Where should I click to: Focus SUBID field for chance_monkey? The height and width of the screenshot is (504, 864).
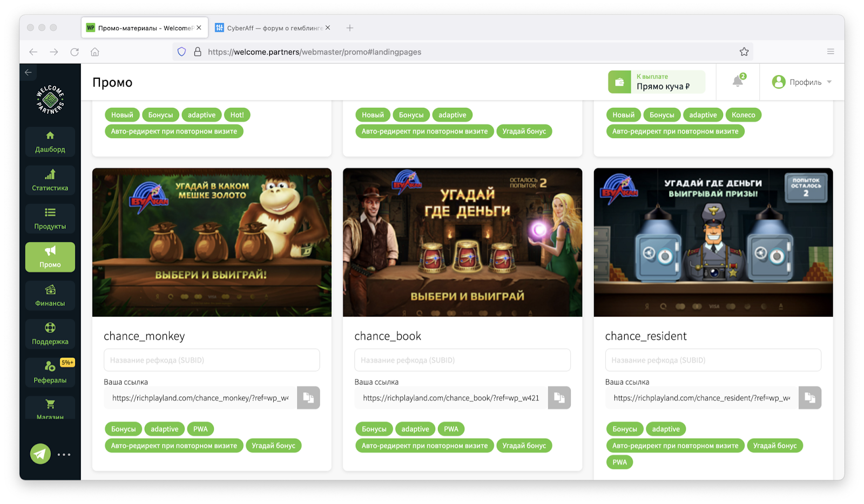pyautogui.click(x=212, y=360)
